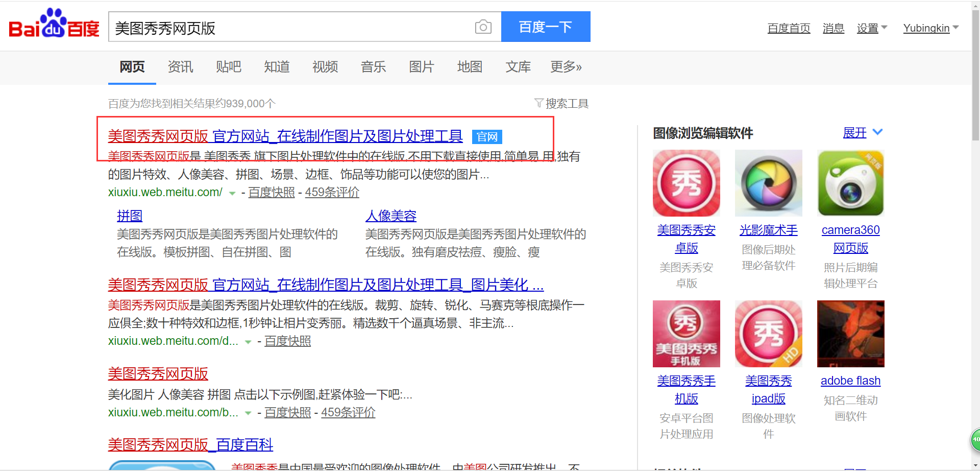Click the 搜索工具 label
980x471 pixels.
[567, 104]
